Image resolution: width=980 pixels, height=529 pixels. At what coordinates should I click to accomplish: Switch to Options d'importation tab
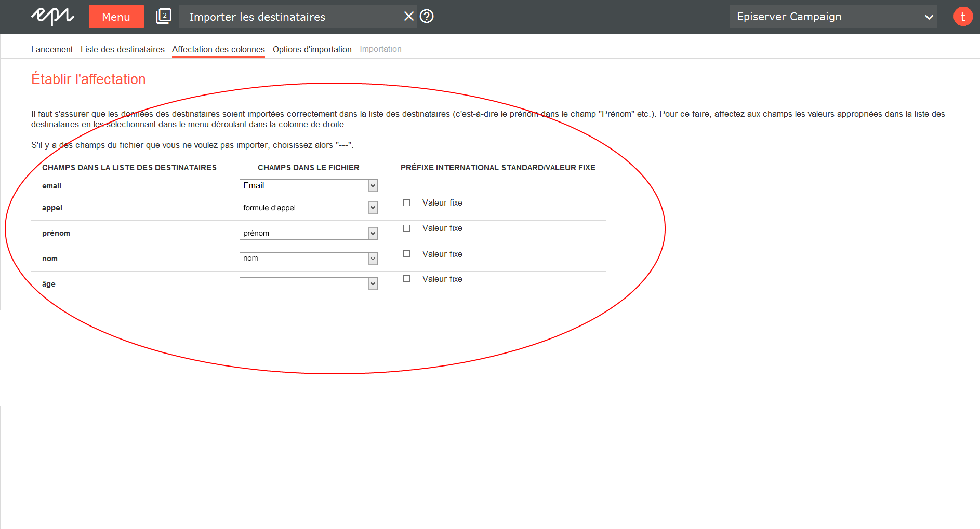(312, 49)
